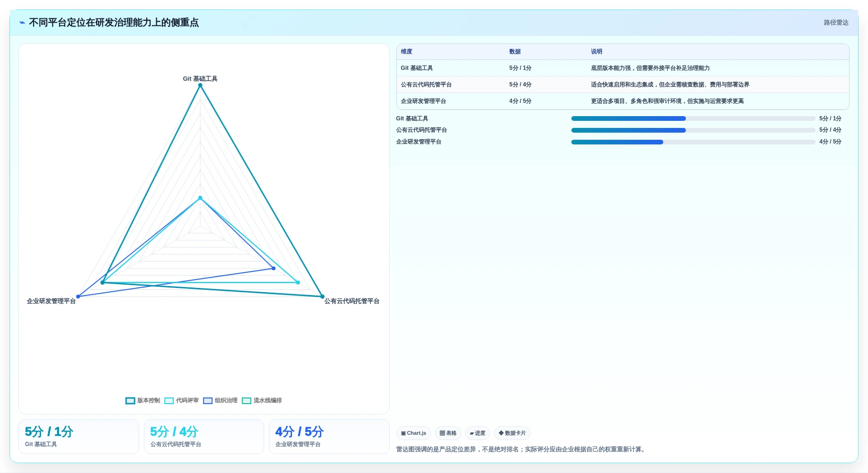
Task: Open the 5分 / 1分 Git 基础工具 card
Action: click(x=79, y=437)
